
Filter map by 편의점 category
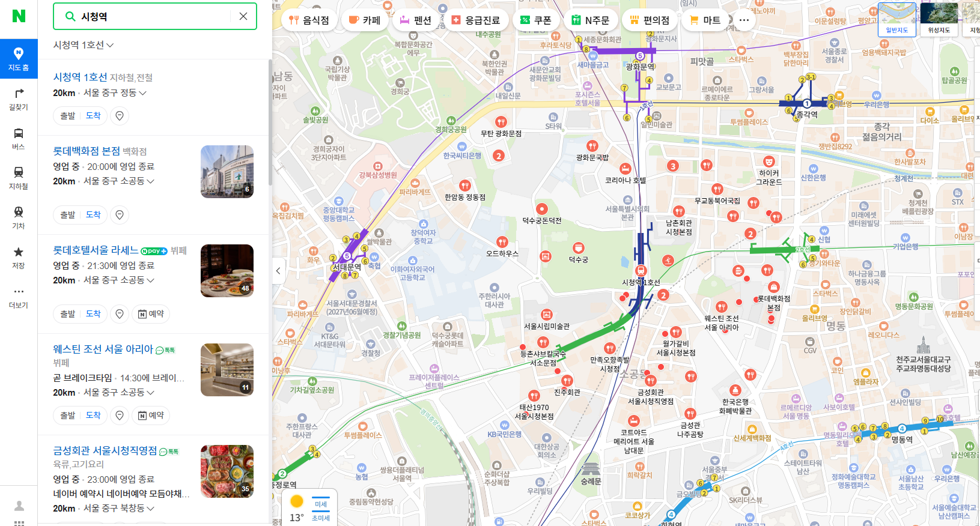(650, 20)
